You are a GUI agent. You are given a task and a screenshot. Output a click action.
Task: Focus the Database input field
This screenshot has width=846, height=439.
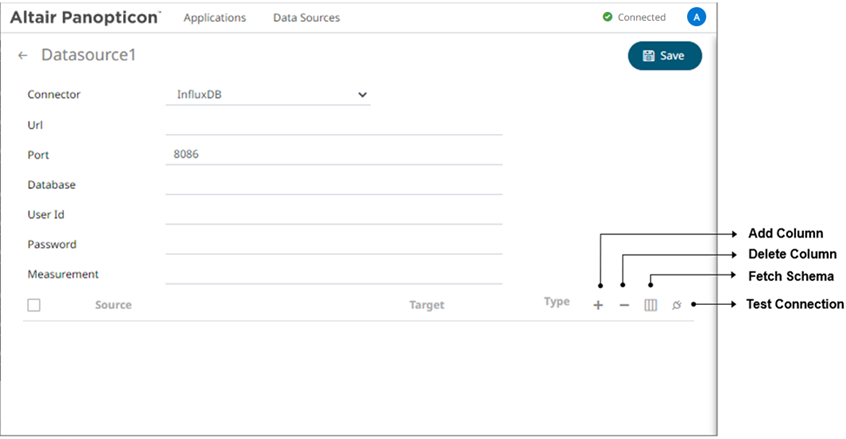333,185
